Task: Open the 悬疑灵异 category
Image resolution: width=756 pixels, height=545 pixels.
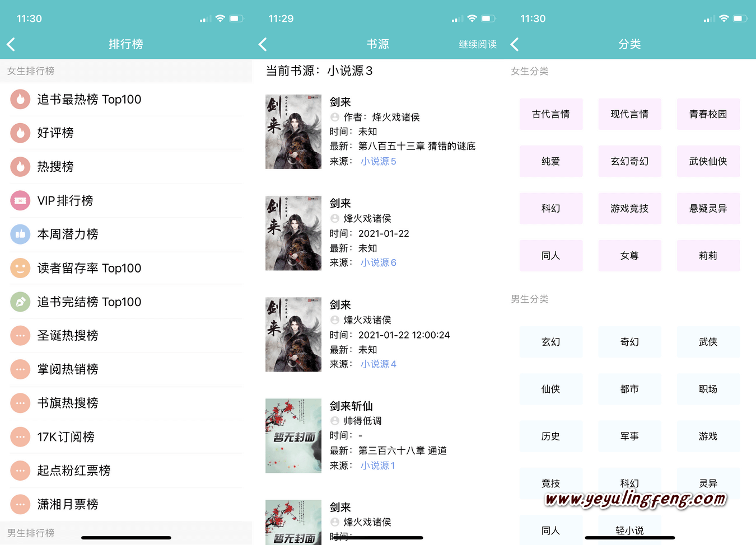Action: point(708,208)
